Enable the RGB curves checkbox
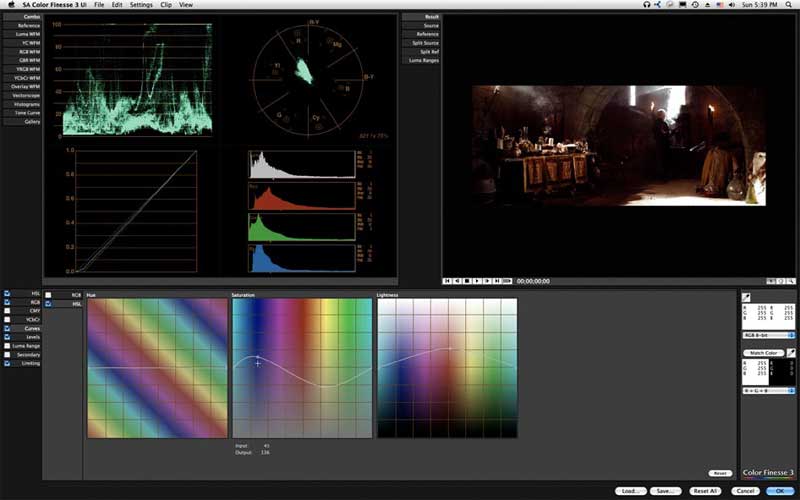800x500 pixels. coord(48,295)
